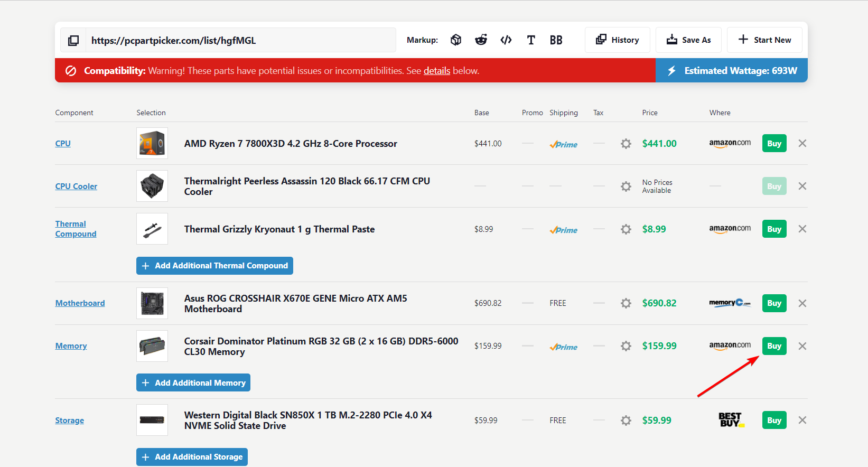868x467 pixels.
Task: Buy the Corsair Dominator memory
Action: pyautogui.click(x=774, y=346)
